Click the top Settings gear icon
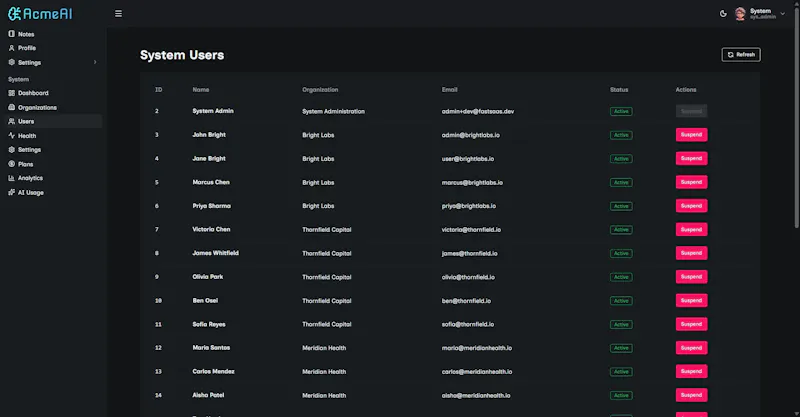 11,62
